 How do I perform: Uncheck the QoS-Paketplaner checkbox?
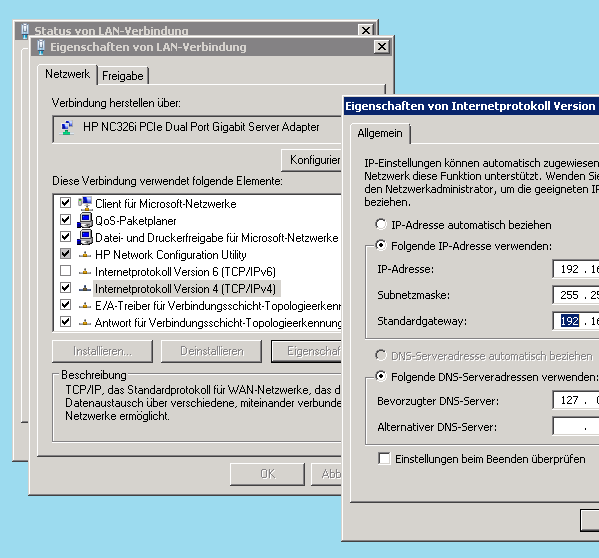[x=66, y=220]
